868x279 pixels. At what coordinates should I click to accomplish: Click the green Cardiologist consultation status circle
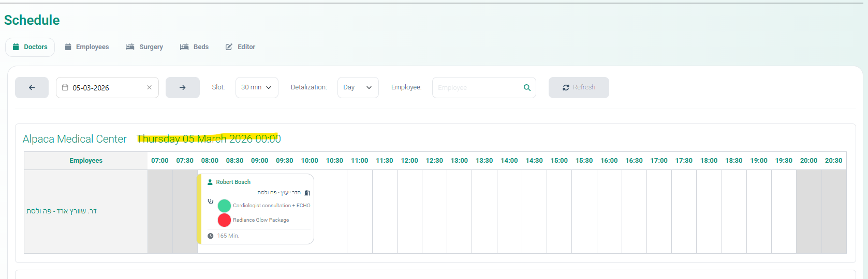(224, 206)
